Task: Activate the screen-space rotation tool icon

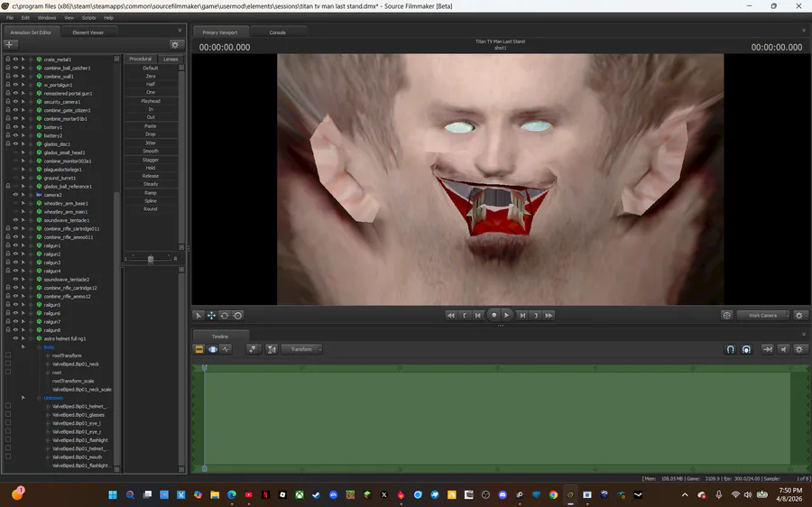Action: (x=237, y=316)
